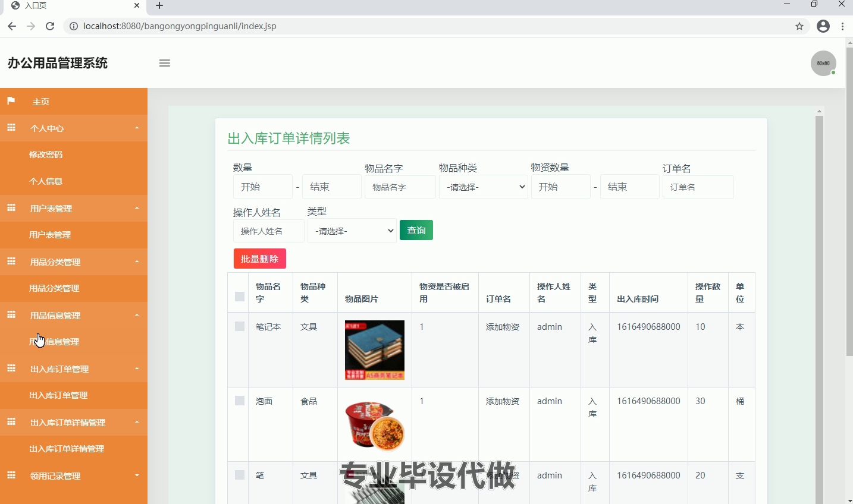This screenshot has width=853, height=504.
Task: Click the 操作数量 column header
Action: click(x=708, y=292)
